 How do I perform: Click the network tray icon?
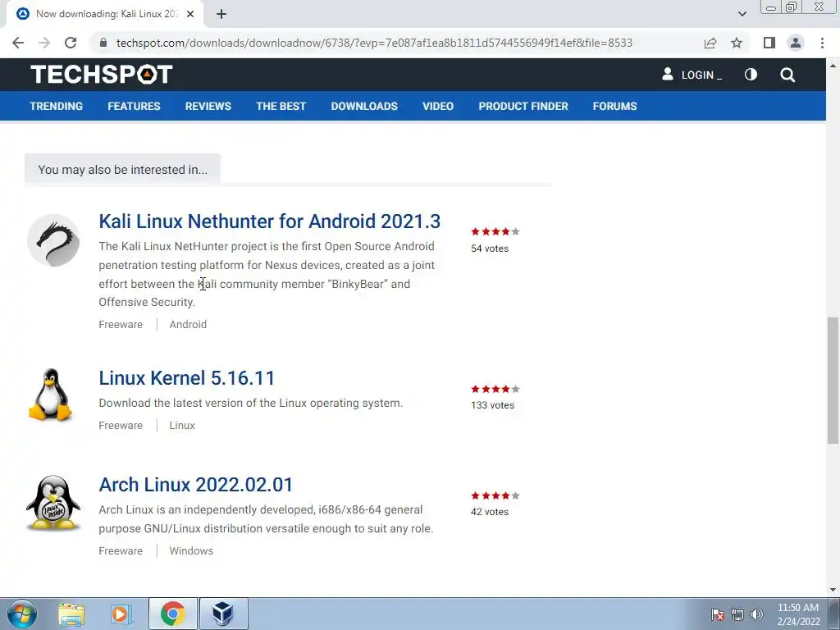(737, 614)
